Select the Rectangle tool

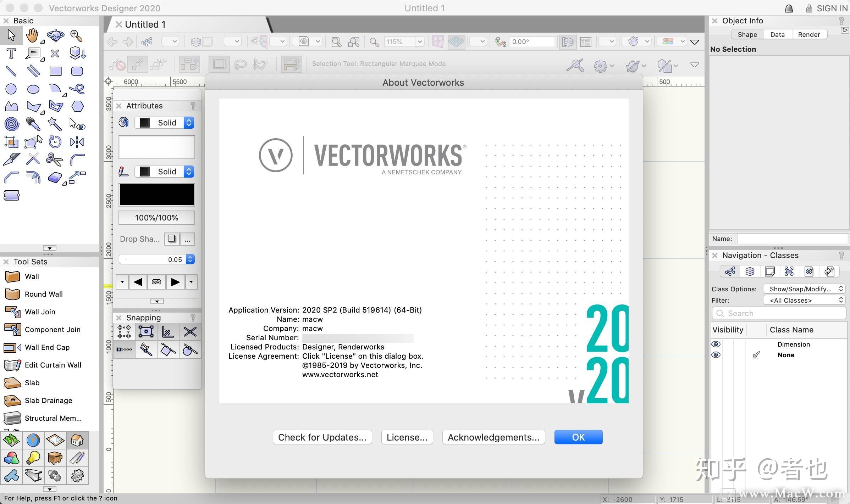[55, 71]
